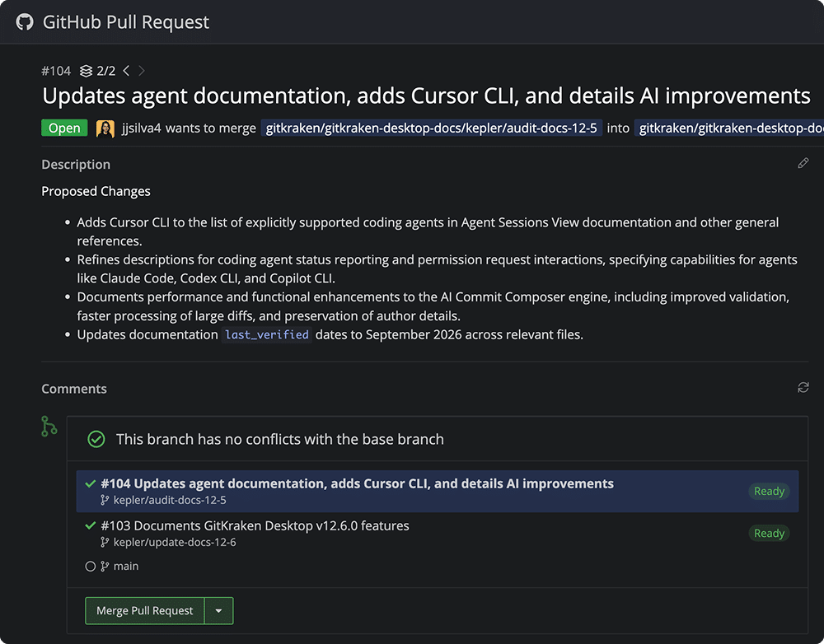
Task: Click the Description section header
Action: point(76,165)
